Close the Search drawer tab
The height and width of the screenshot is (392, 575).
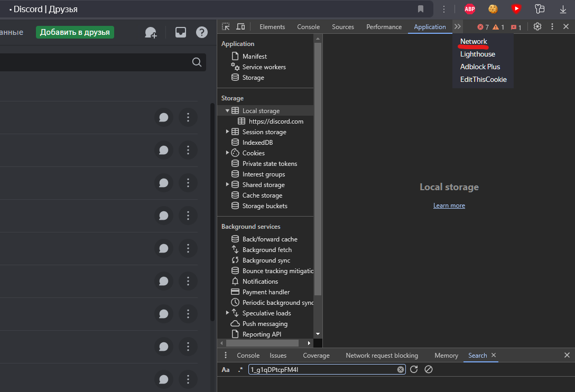click(x=494, y=355)
